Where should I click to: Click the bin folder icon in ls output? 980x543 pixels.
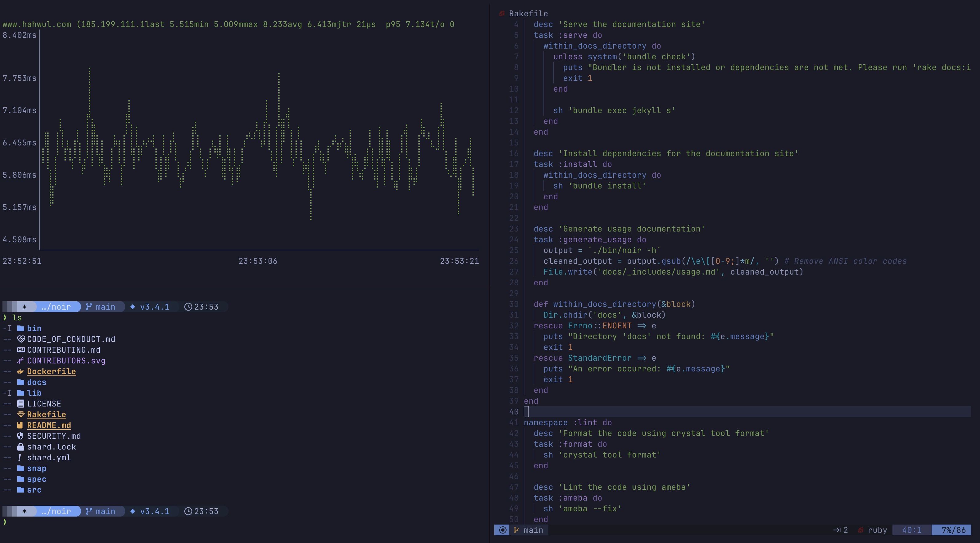pos(21,328)
